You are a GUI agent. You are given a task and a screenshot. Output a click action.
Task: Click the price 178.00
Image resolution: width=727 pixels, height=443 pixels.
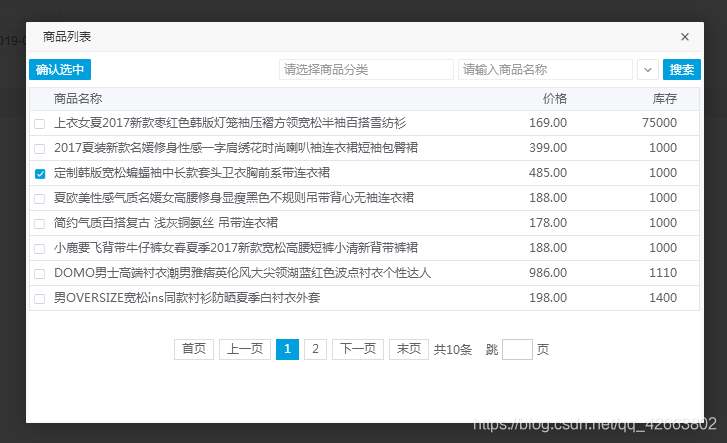pyautogui.click(x=548, y=223)
